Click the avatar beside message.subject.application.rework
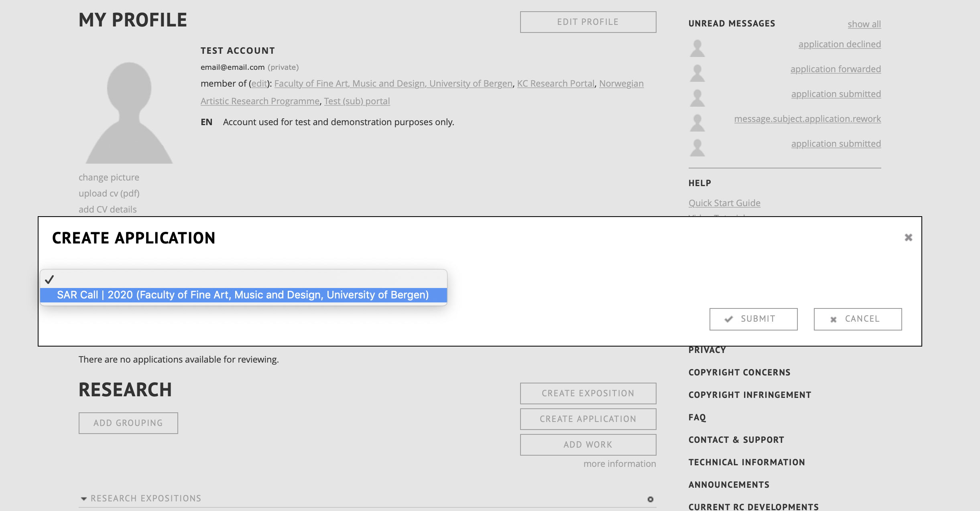 tap(697, 123)
